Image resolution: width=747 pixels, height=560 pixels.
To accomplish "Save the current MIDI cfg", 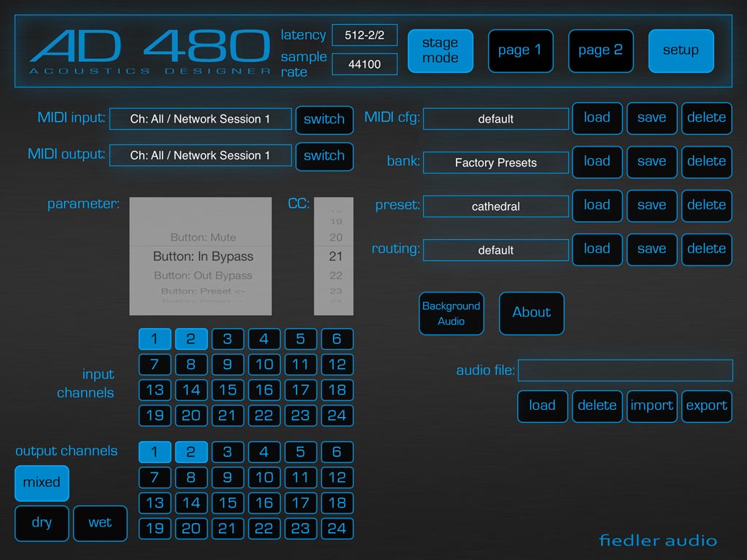I will [x=651, y=117].
